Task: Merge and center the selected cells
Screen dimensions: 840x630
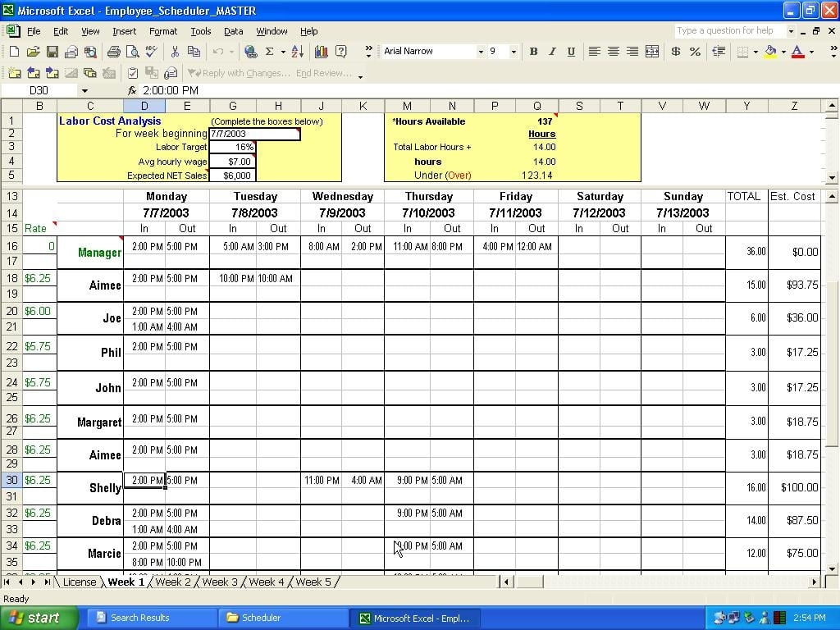Action: (x=652, y=51)
